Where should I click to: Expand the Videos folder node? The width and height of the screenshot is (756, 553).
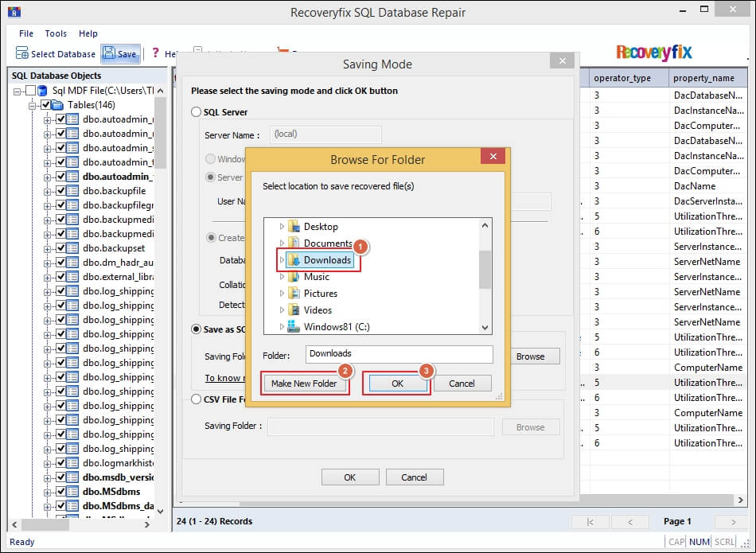tap(282, 310)
